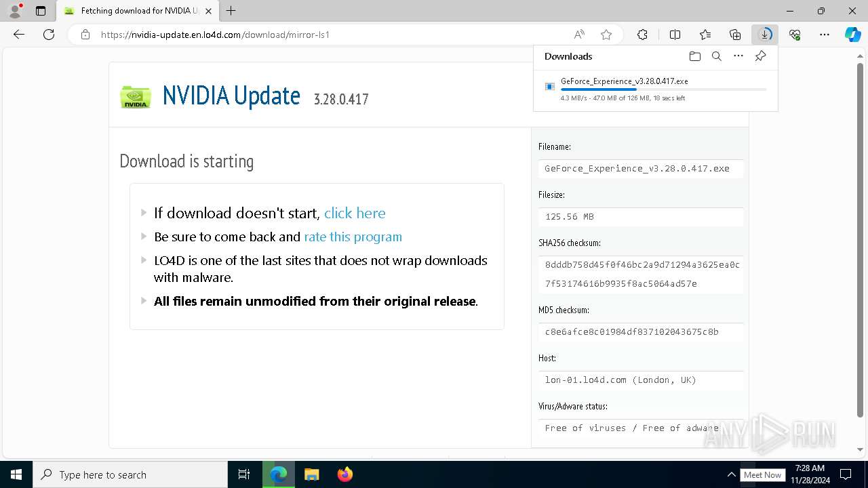Image resolution: width=868 pixels, height=488 pixels.
Task: Select the SHA256 checksum value
Action: pyautogui.click(x=641, y=274)
